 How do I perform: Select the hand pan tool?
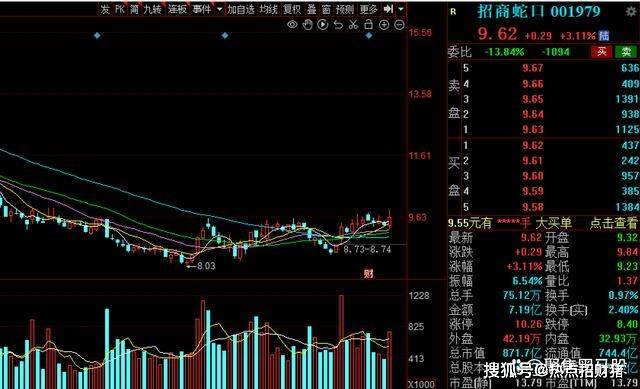pos(308,25)
